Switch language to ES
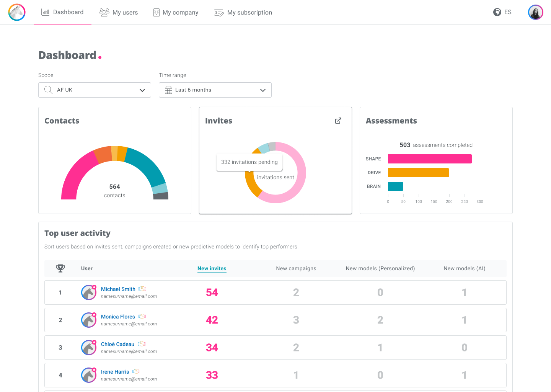 click(508, 12)
